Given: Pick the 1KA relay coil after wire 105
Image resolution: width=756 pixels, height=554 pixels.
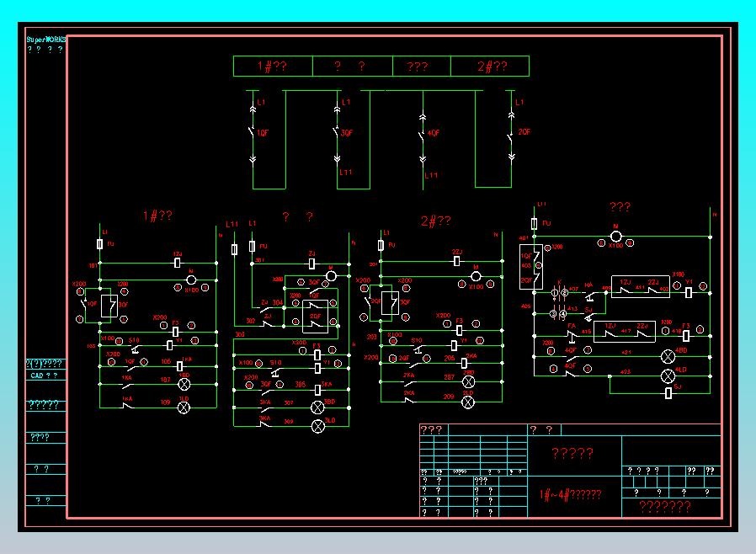Looking at the screenshot, I should [179, 366].
